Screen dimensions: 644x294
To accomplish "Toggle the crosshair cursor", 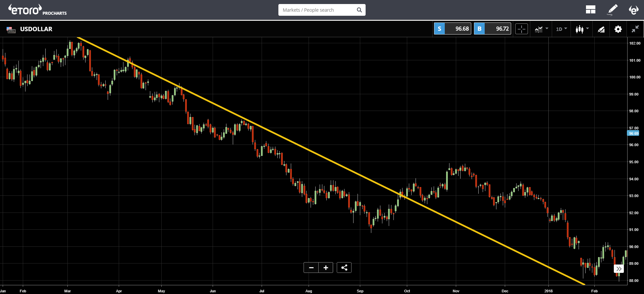I will pyautogui.click(x=522, y=29).
